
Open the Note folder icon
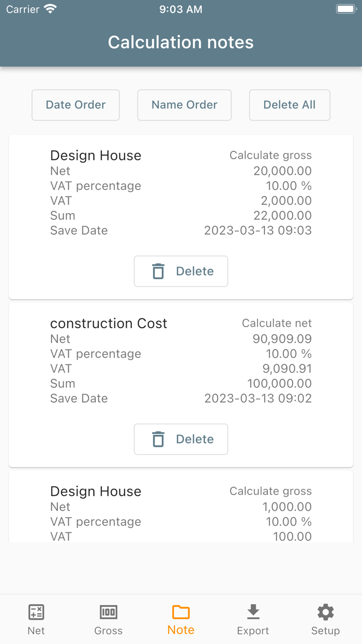pos(180,612)
